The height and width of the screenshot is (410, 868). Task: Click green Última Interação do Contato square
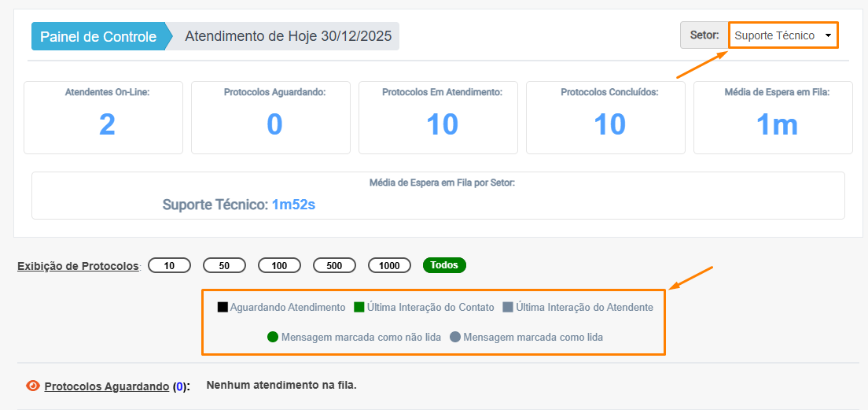coord(359,308)
